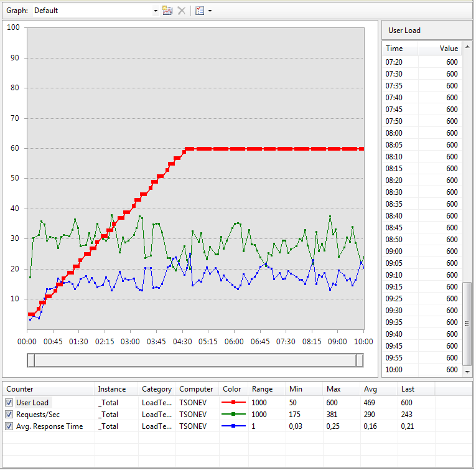Click the Avg. Response Time Min 0,03

pyautogui.click(x=296, y=426)
